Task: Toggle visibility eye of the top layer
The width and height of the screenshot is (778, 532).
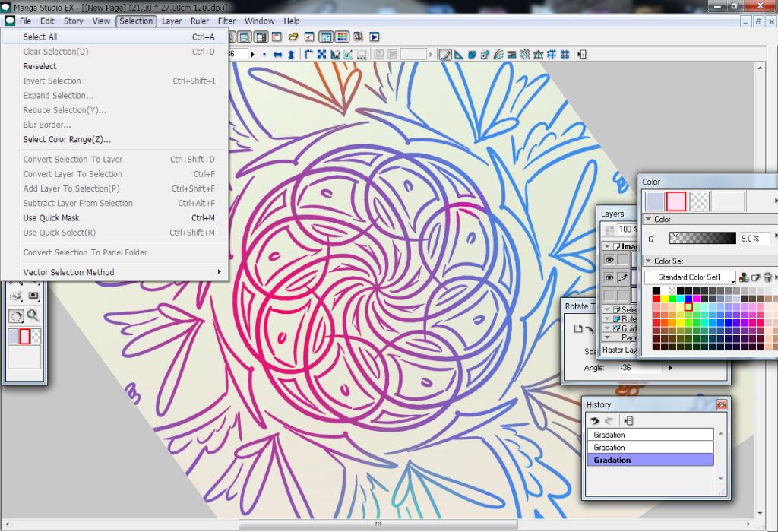Action: [x=609, y=260]
